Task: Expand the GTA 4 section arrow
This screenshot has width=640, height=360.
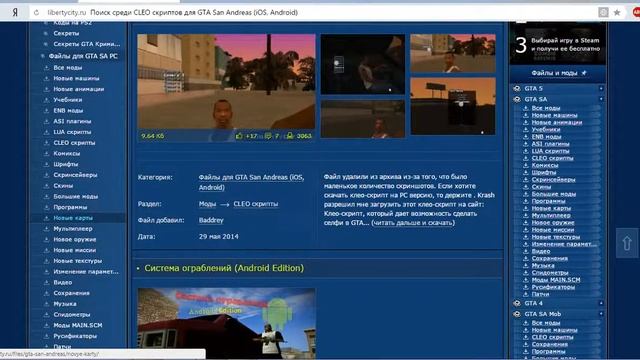Action: 601,303
